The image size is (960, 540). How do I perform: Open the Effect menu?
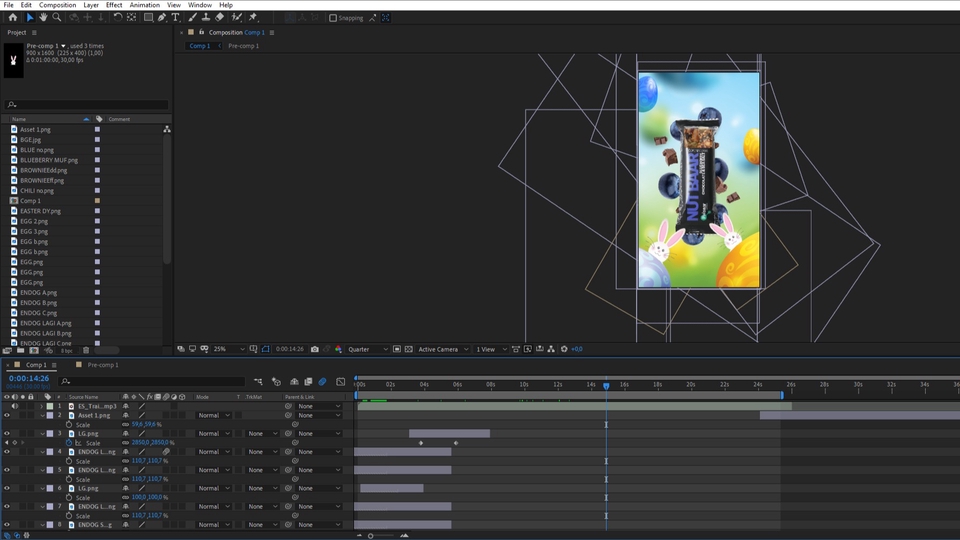[x=114, y=5]
